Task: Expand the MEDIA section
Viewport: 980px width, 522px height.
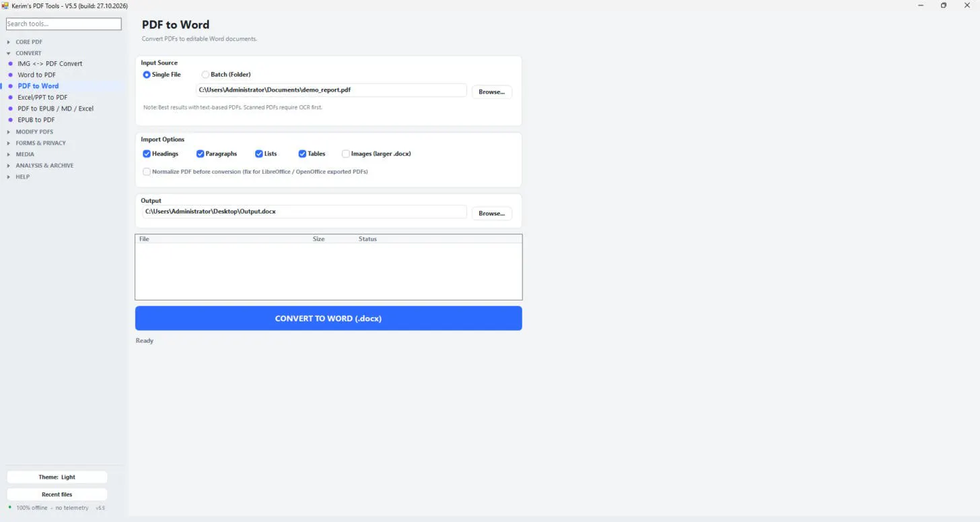Action: pyautogui.click(x=25, y=154)
